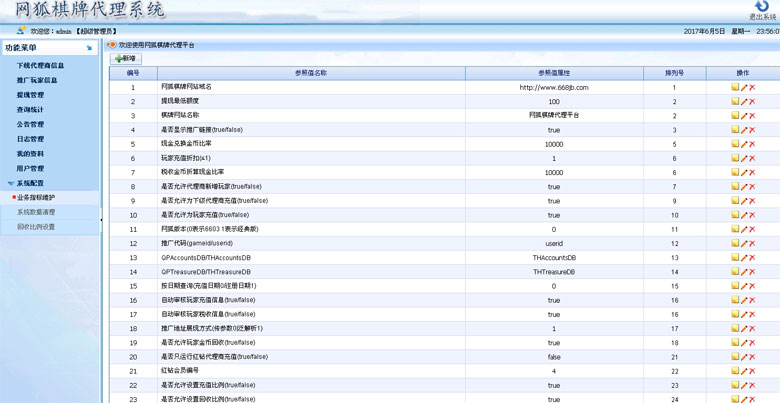
Task: Open the 查询统计 menu
Action: pyautogui.click(x=30, y=110)
